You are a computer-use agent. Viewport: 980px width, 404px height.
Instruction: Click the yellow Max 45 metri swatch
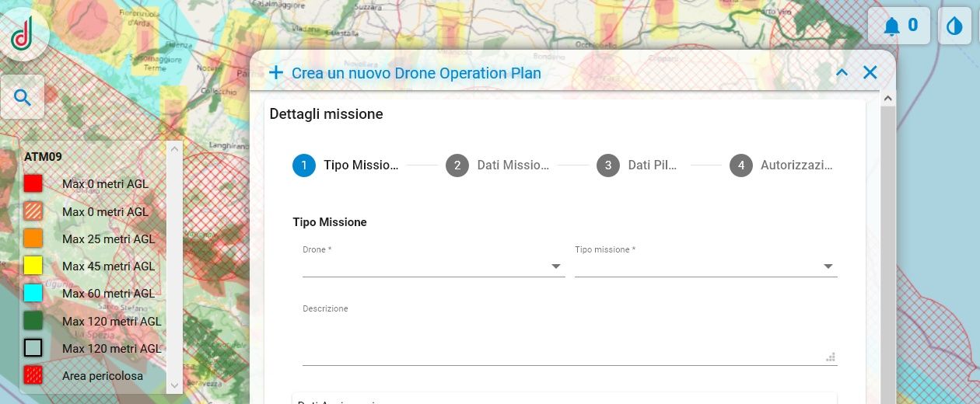[33, 266]
